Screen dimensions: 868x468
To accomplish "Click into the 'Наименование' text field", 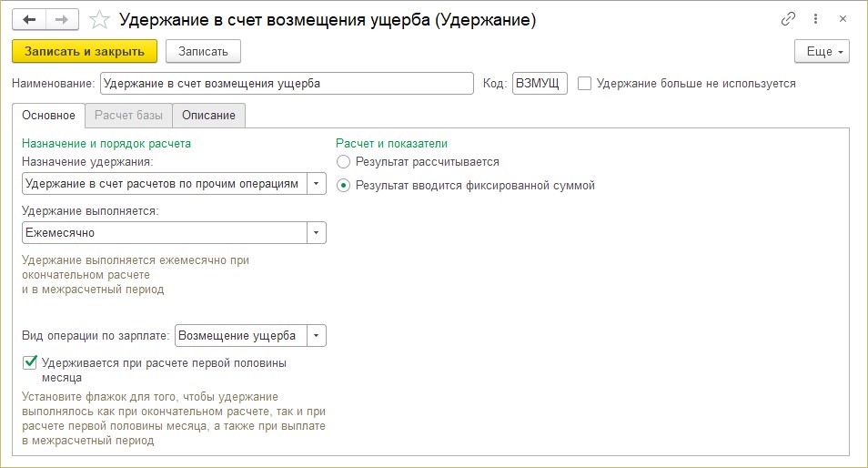I will click(287, 84).
